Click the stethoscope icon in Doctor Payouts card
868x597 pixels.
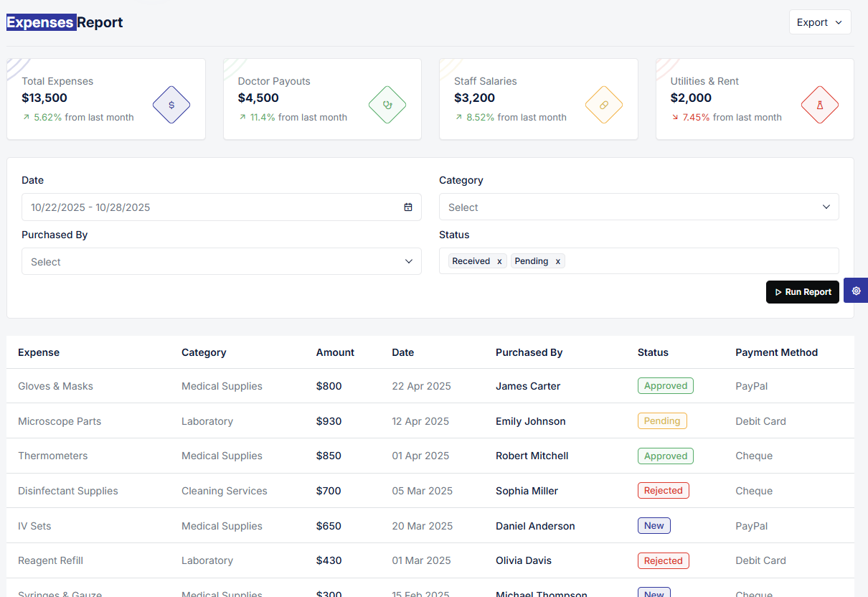[387, 105]
